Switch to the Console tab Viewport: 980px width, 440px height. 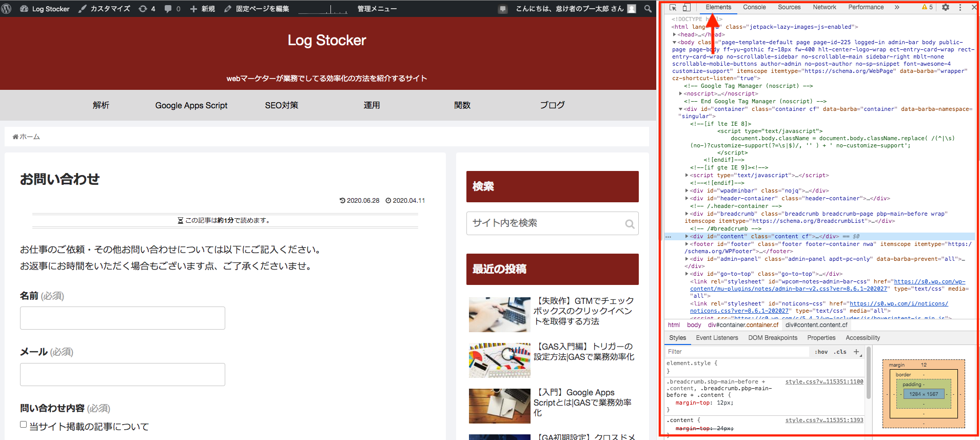coord(754,7)
